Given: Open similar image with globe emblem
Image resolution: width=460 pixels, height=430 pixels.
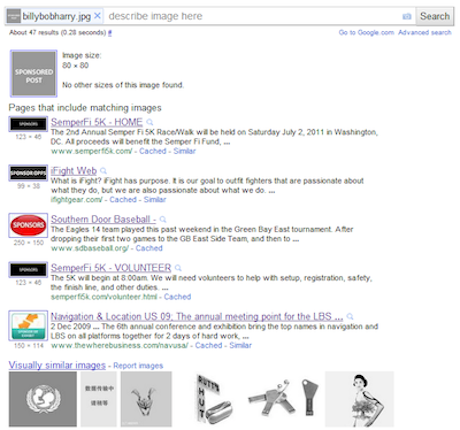Looking at the screenshot, I should (x=43, y=399).
